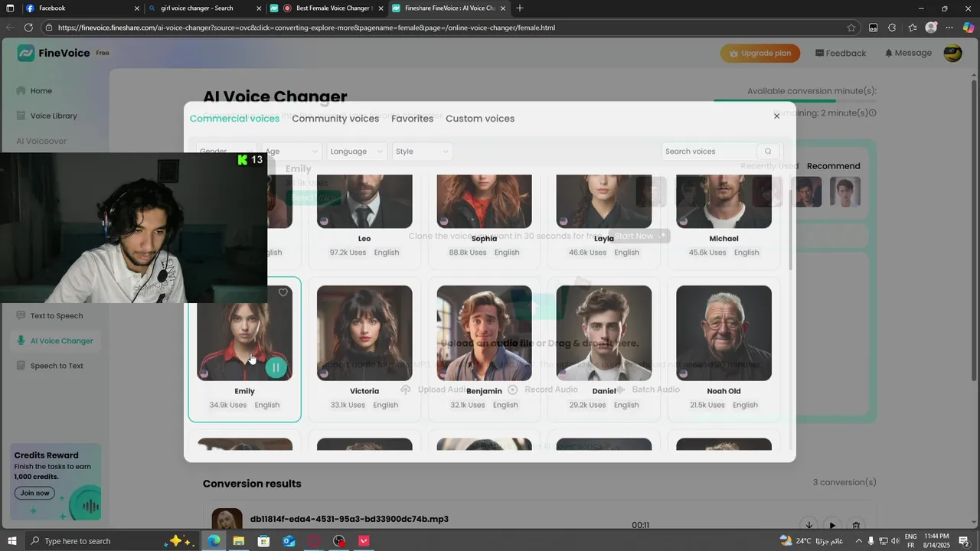This screenshot has width=980, height=551.
Task: Click the taskbar search box
Action: pyautogui.click(x=113, y=541)
